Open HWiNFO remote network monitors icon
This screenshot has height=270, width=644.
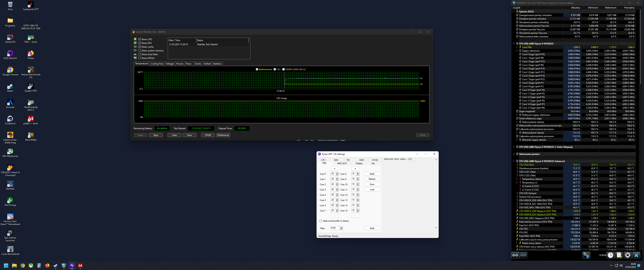pyautogui.click(x=586, y=255)
